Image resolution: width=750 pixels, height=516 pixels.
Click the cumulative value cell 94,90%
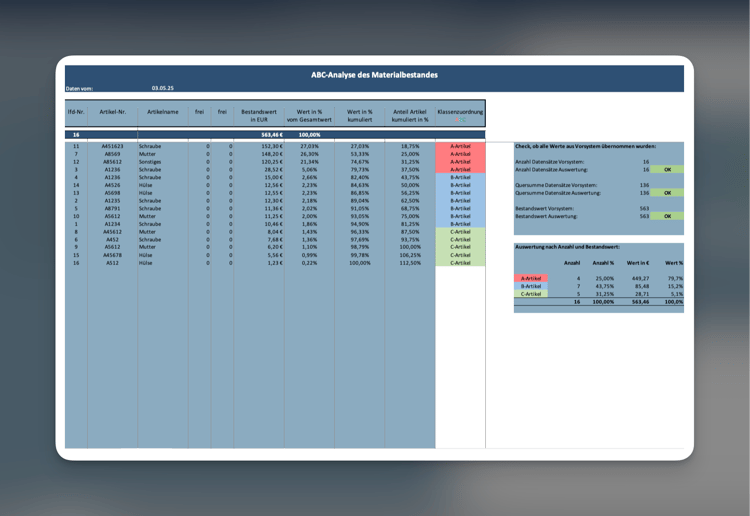click(x=359, y=224)
